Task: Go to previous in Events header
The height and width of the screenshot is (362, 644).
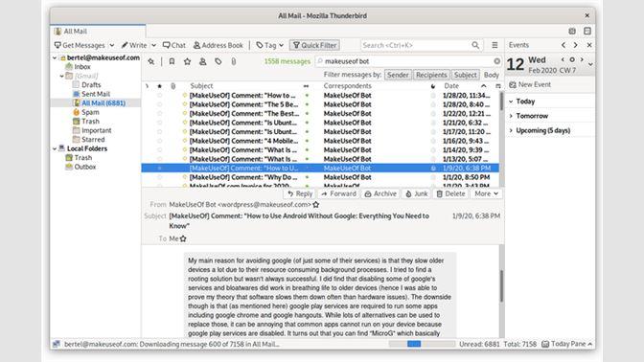Action: (x=563, y=45)
